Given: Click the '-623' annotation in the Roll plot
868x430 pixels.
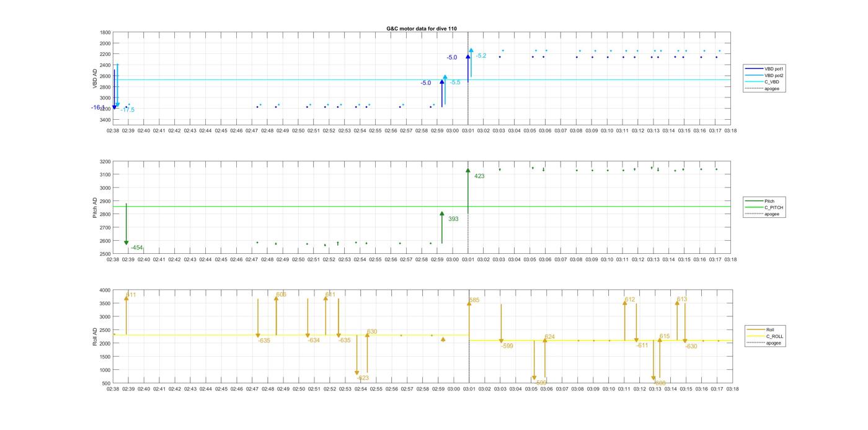Looking at the screenshot, I should [363, 378].
